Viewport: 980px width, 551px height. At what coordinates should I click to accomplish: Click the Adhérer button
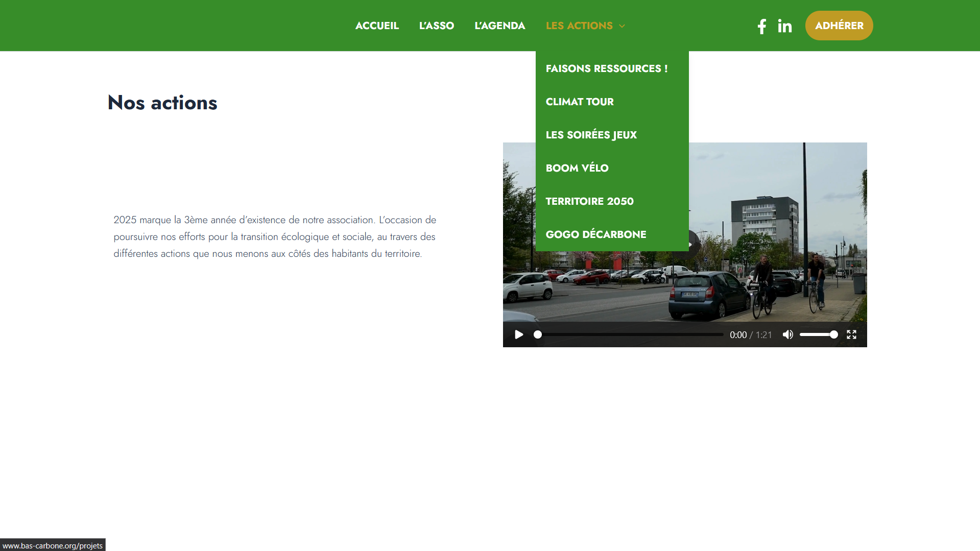(839, 26)
